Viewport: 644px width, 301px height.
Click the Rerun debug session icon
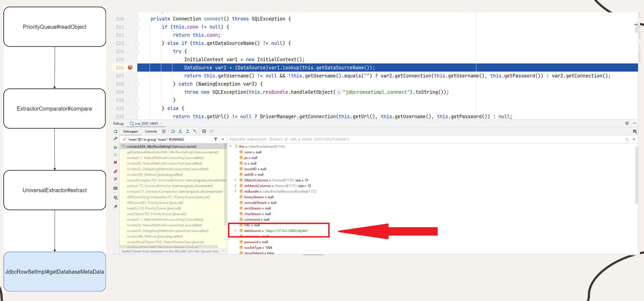(x=115, y=131)
